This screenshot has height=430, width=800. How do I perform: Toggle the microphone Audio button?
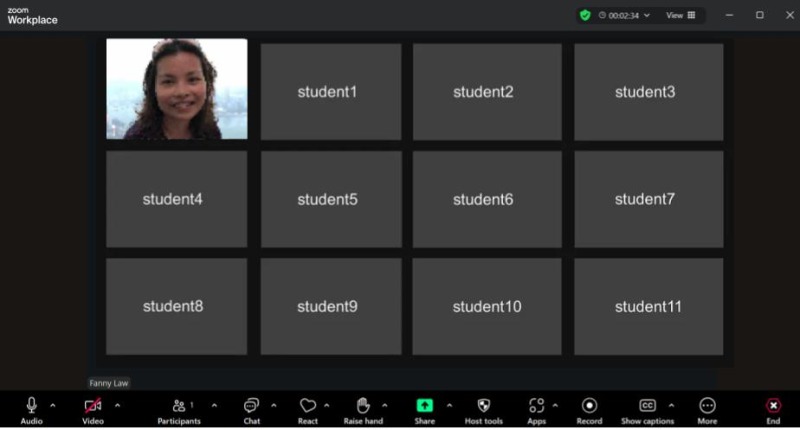click(31, 406)
